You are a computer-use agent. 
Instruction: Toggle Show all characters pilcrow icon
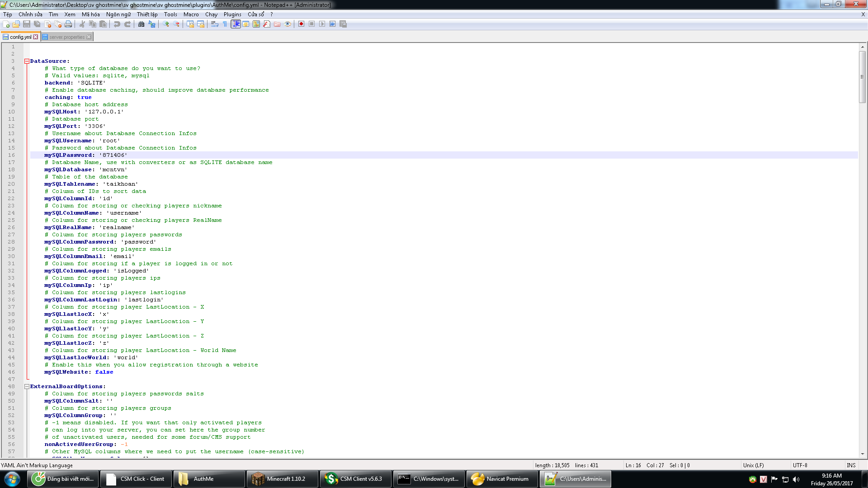225,24
